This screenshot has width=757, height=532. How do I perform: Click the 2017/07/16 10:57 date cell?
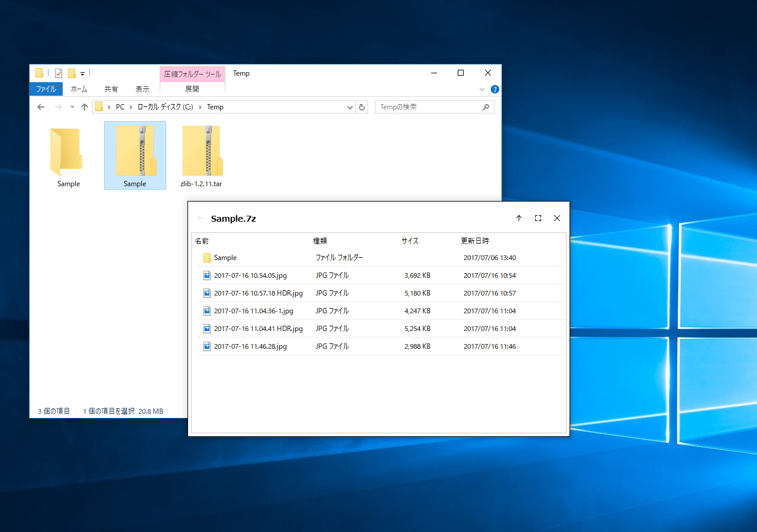coord(490,293)
